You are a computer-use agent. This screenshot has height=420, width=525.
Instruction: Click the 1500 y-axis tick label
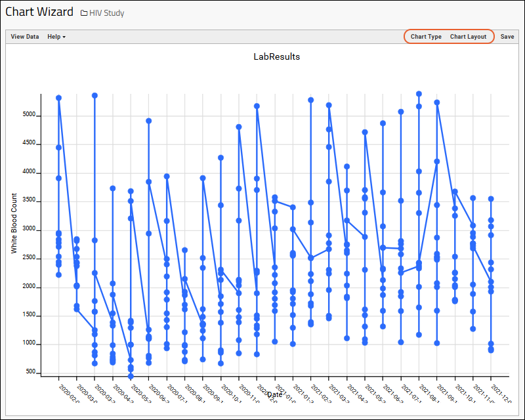29,315
